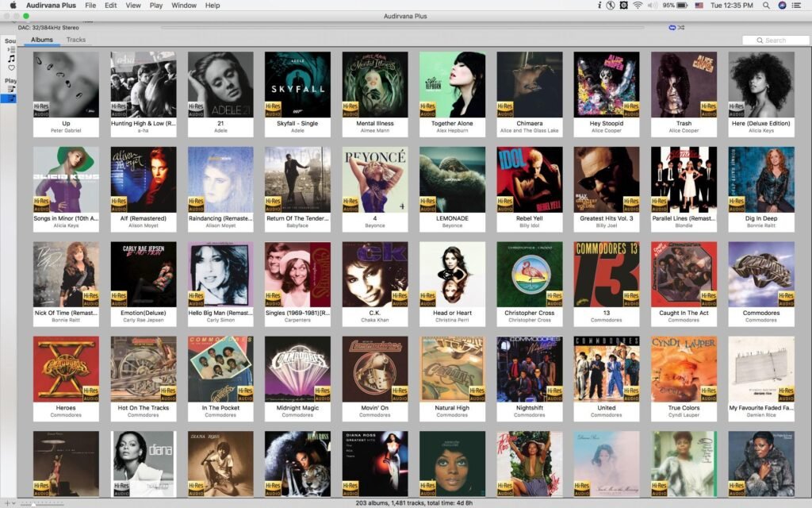Toggle shuffle playback mode
The width and height of the screenshot is (812, 508).
point(681,28)
